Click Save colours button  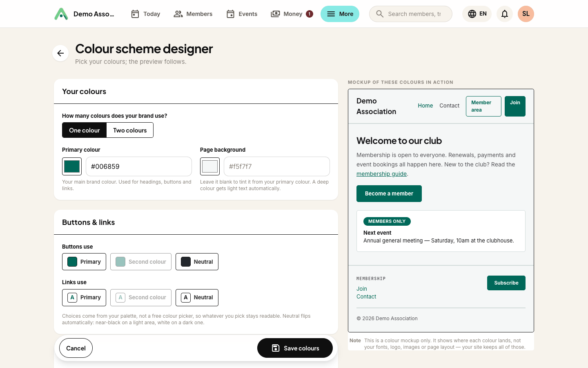click(295, 348)
